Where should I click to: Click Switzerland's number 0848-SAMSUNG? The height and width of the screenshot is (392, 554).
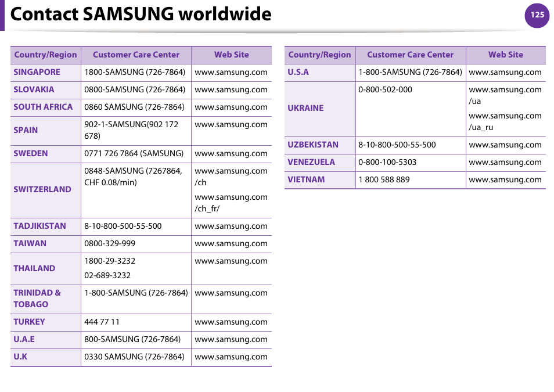(133, 177)
